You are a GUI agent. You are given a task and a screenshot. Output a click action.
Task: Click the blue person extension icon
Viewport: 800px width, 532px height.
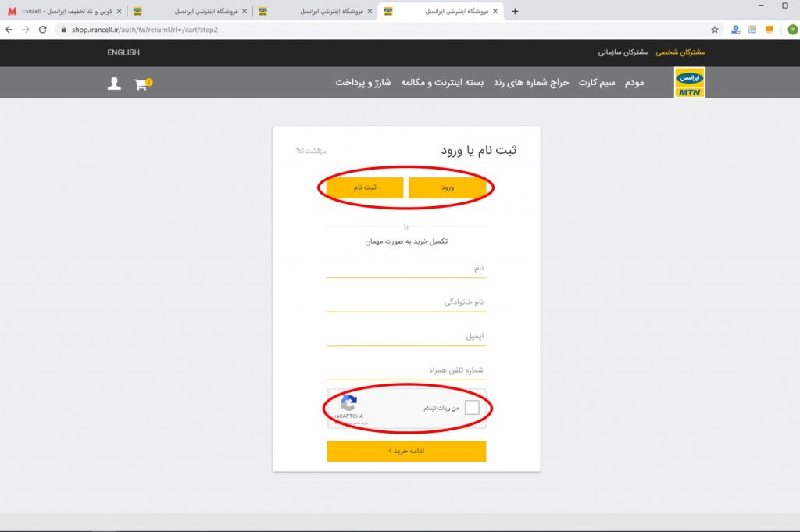coord(735,30)
